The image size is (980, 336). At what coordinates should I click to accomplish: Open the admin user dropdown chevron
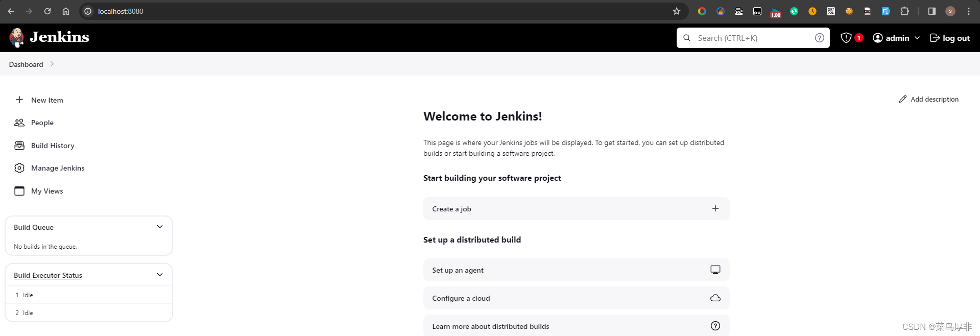[917, 38]
